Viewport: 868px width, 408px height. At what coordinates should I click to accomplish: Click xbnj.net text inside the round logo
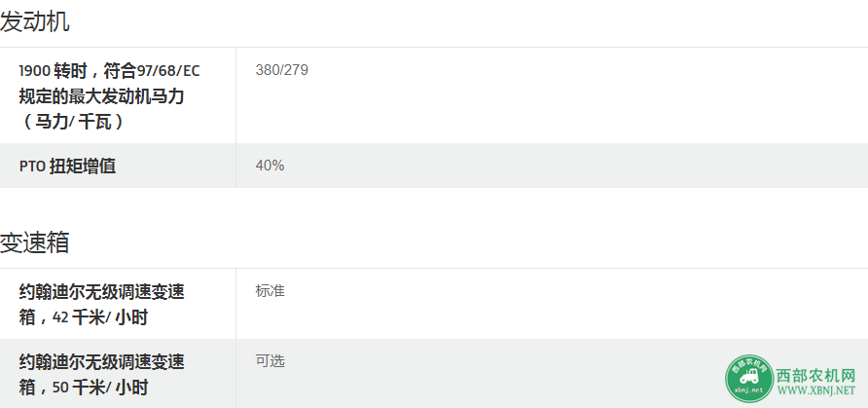point(749,389)
